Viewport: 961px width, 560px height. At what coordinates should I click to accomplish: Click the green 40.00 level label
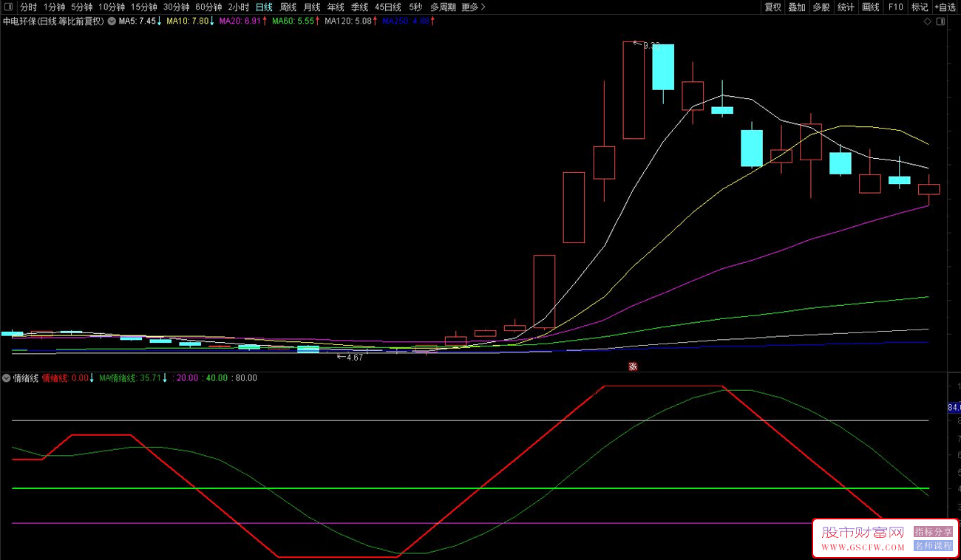pyautogui.click(x=217, y=378)
